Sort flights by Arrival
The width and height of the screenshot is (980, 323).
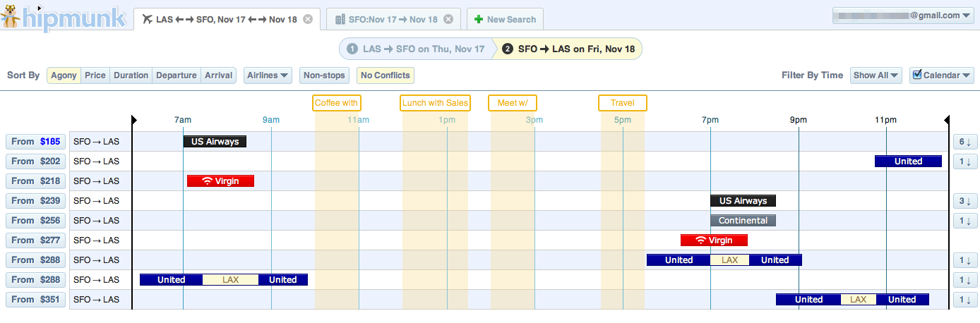point(219,75)
